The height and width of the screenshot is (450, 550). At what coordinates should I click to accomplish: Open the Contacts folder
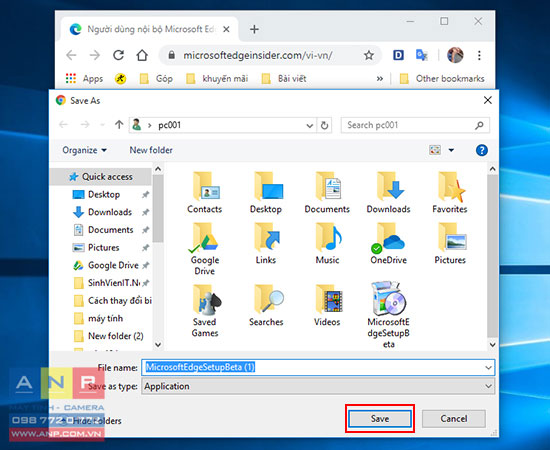pyautogui.click(x=204, y=193)
